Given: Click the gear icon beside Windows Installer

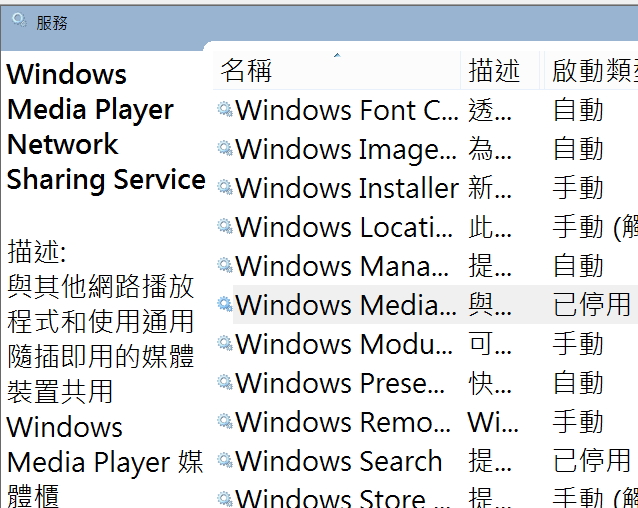Looking at the screenshot, I should pos(225,188).
